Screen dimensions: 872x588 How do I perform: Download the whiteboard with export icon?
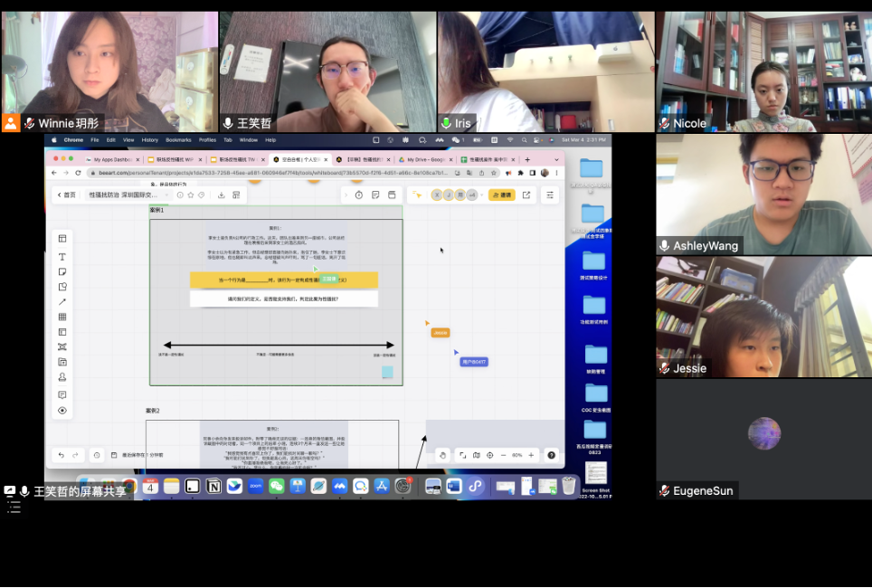222,195
